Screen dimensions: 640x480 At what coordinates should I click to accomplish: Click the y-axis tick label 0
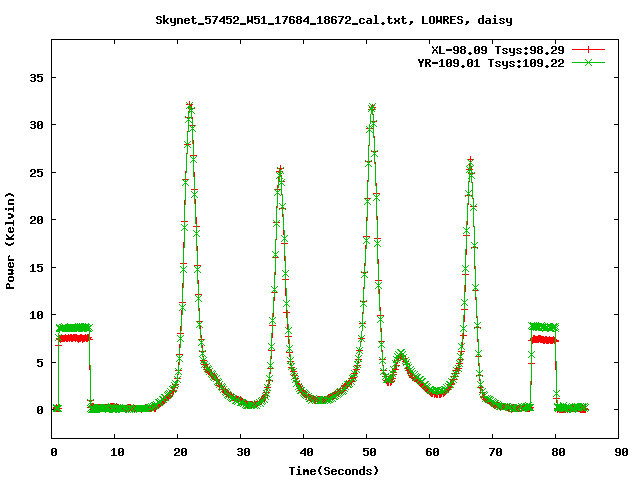click(x=40, y=410)
